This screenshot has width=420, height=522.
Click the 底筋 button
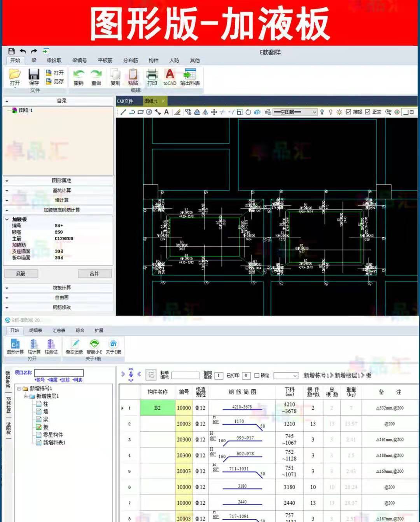tap(21, 274)
